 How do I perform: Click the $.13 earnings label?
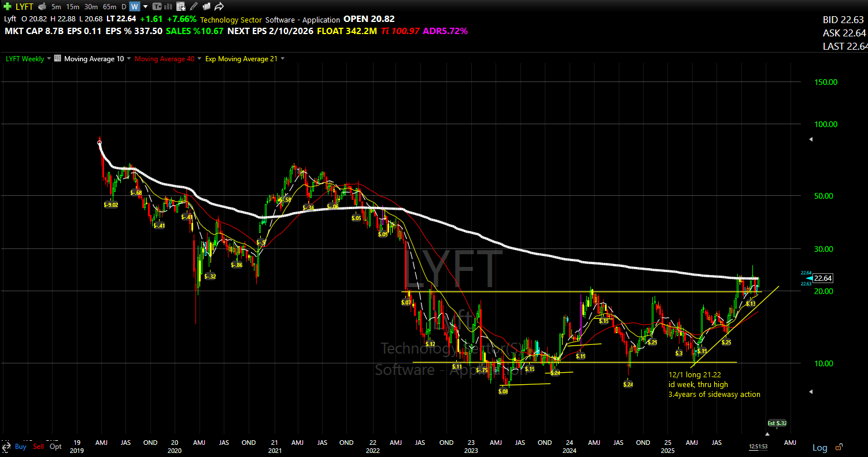751,303
